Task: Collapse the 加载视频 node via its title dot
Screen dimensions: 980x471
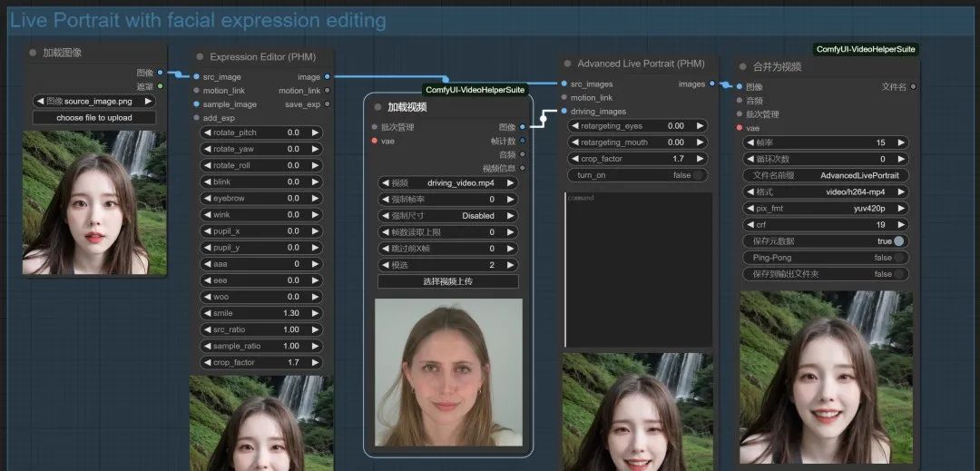Action: tap(377, 107)
